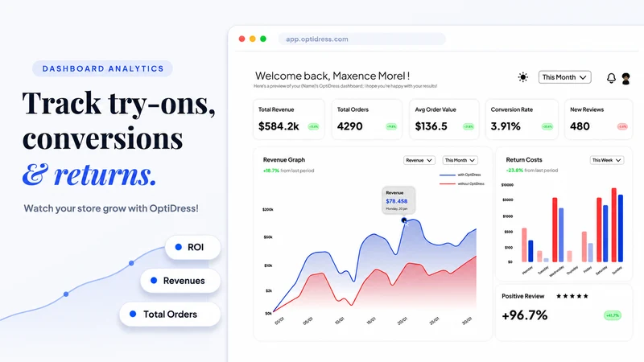Open the notifications bell
Screen dimensions: 644x362
tap(611, 78)
